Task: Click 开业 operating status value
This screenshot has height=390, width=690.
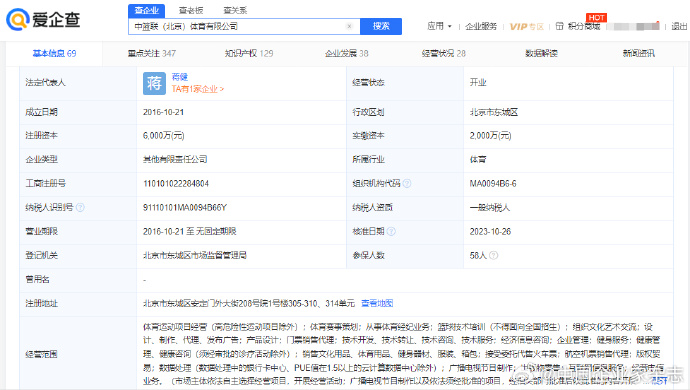Action: click(478, 82)
